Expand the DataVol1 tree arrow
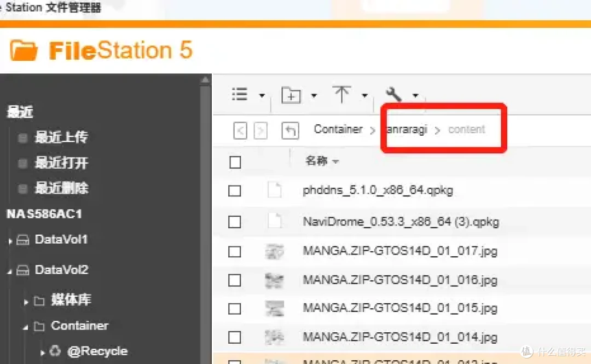This screenshot has width=591, height=364. tap(10, 241)
